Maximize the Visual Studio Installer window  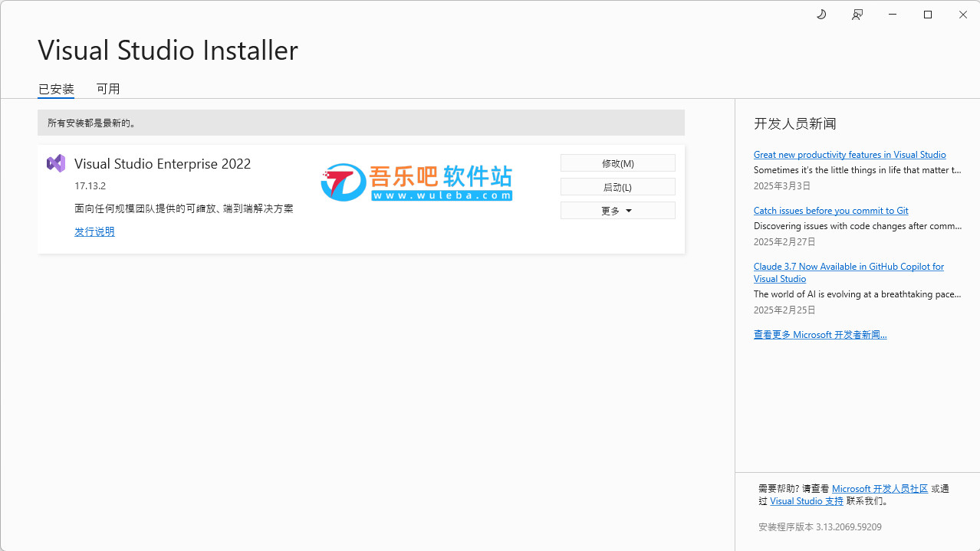[x=928, y=15]
